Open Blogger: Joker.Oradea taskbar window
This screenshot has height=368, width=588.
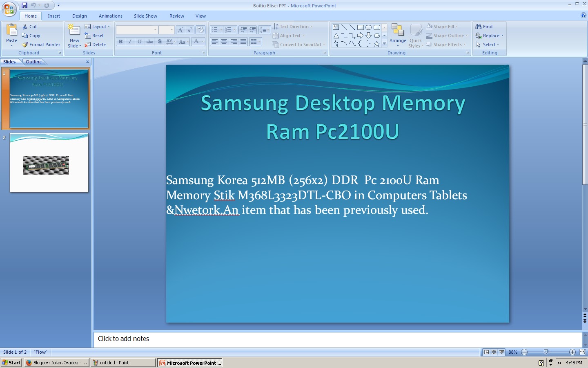click(56, 363)
